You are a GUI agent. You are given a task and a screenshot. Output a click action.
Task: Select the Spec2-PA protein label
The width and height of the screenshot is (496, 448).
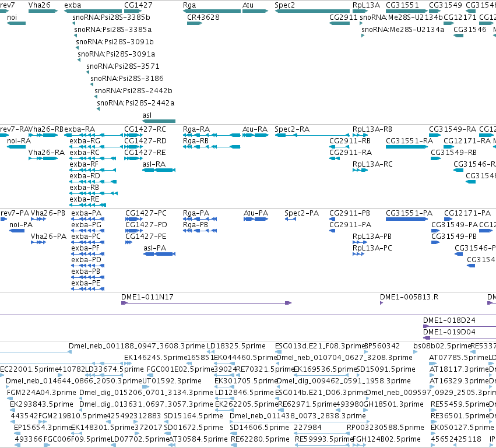click(x=302, y=213)
